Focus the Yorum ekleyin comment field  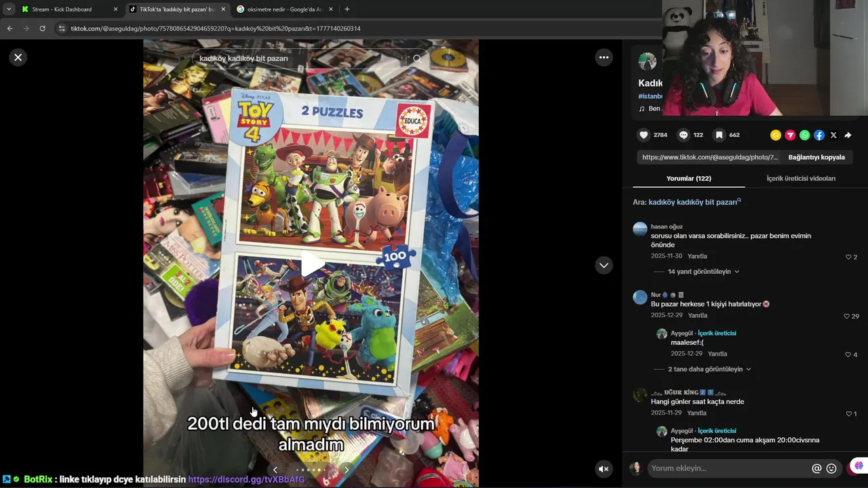pyautogui.click(x=729, y=468)
